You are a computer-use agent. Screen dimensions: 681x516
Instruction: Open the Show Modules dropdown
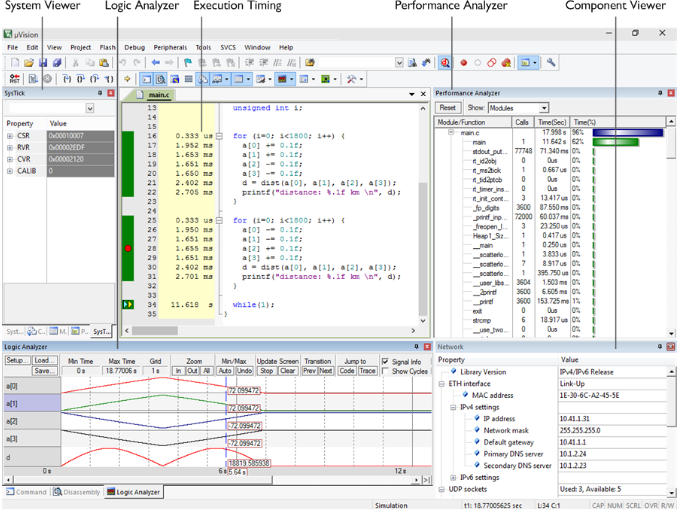543,108
